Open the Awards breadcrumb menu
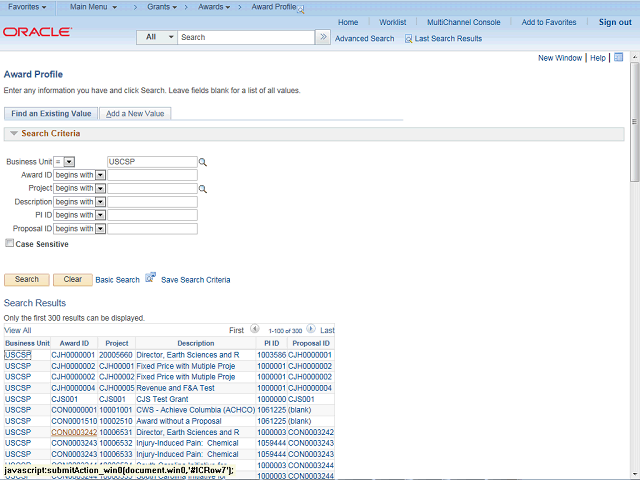The height and width of the screenshot is (480, 640). tap(214, 7)
